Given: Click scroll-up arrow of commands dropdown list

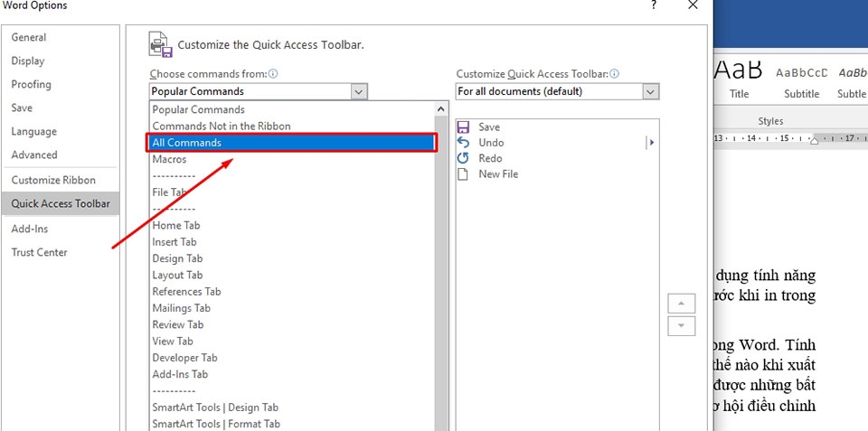Looking at the screenshot, I should point(440,109).
